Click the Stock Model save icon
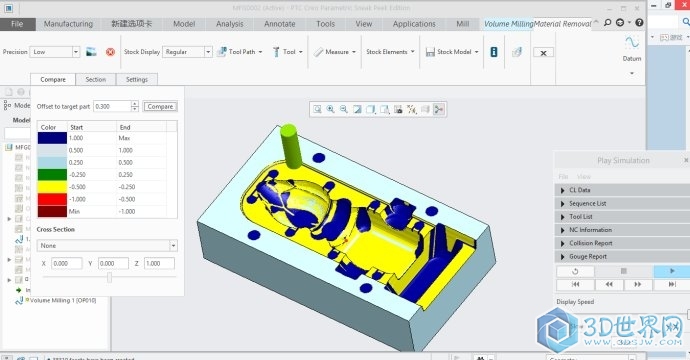The width and height of the screenshot is (690, 360). pyautogui.click(x=430, y=52)
